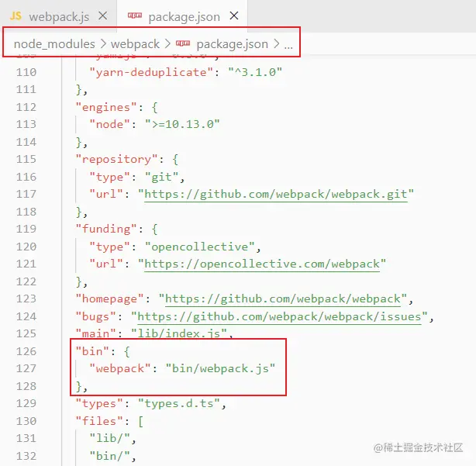Screen dimensions: 476x466
Task: Click the ">=10.13.0" node version value
Action: click(182, 124)
